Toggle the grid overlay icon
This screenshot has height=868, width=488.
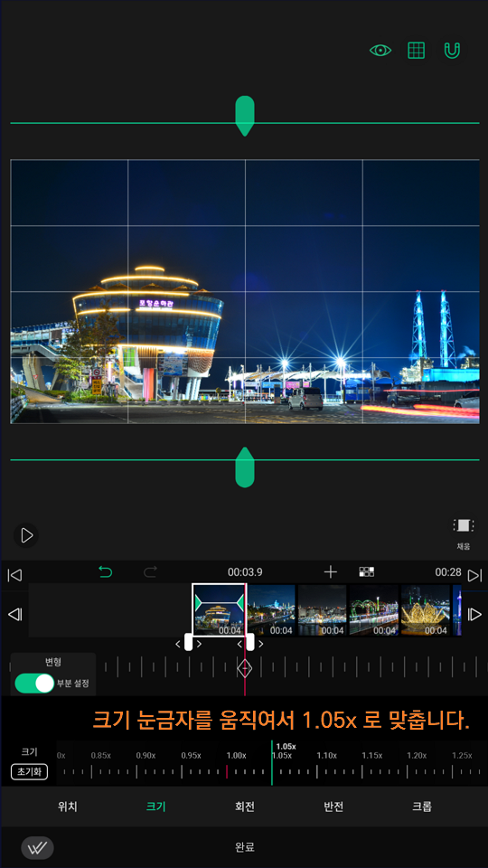coord(416,51)
